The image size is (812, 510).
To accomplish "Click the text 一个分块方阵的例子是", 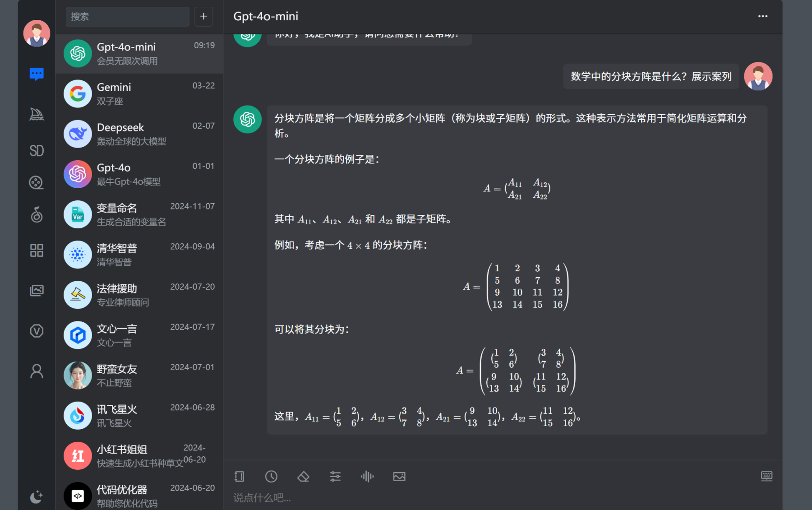I will point(327,159).
